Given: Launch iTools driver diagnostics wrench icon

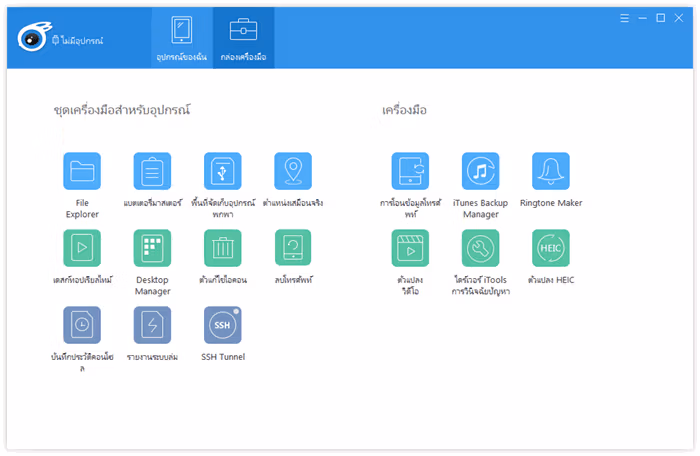Looking at the screenshot, I should click(x=480, y=248).
